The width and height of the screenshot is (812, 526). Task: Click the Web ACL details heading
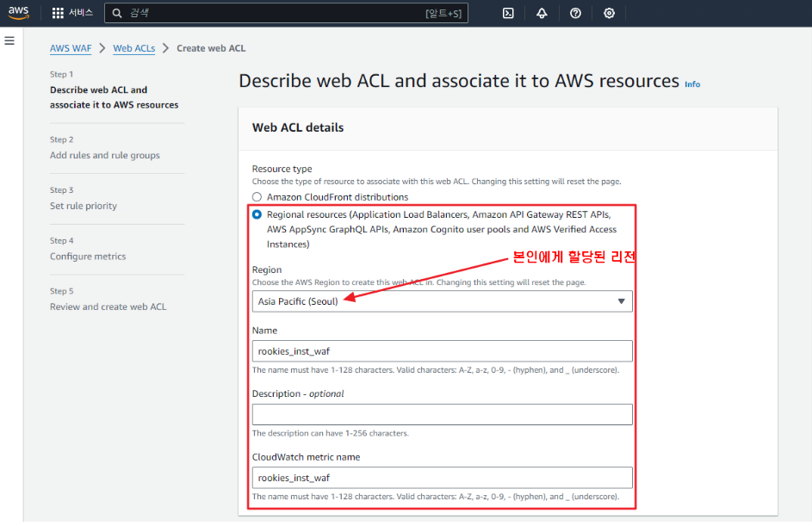click(298, 127)
